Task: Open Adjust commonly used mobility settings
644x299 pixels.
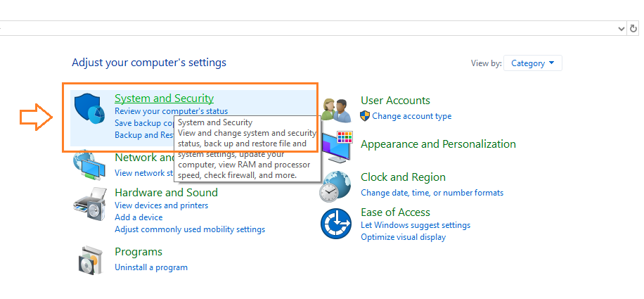Action: coord(190,229)
